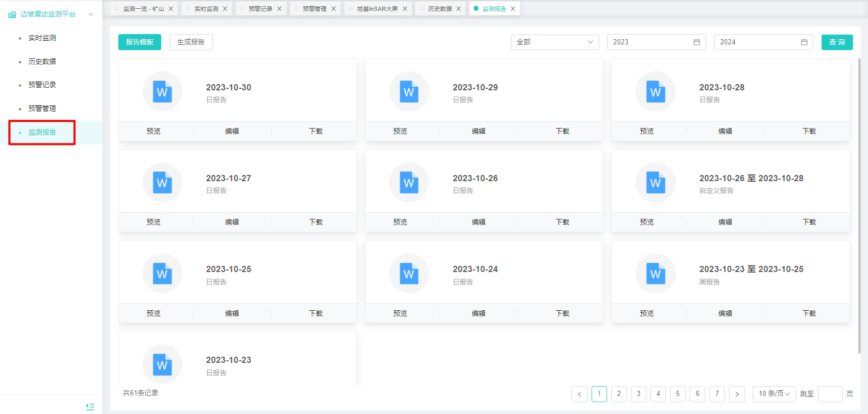Open the calendar icon in the 2024 field

(x=804, y=42)
